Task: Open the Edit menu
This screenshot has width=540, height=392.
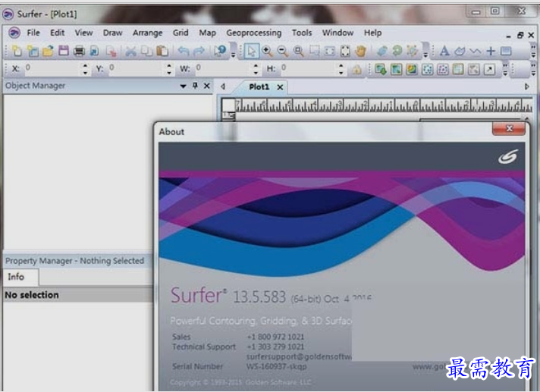Action: click(x=57, y=33)
